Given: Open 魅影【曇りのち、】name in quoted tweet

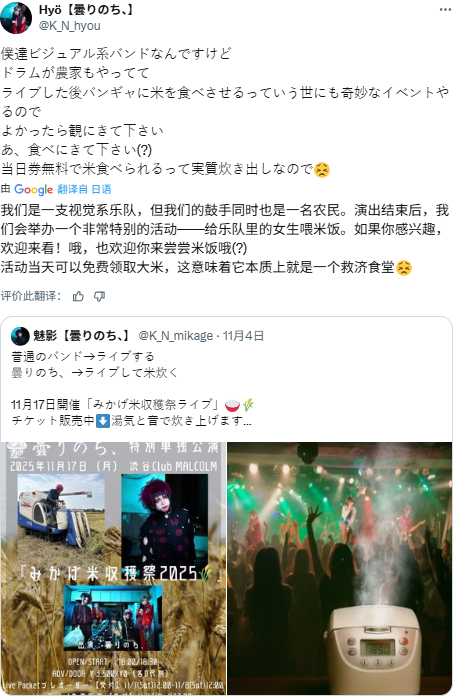Looking at the screenshot, I should pos(82,336).
